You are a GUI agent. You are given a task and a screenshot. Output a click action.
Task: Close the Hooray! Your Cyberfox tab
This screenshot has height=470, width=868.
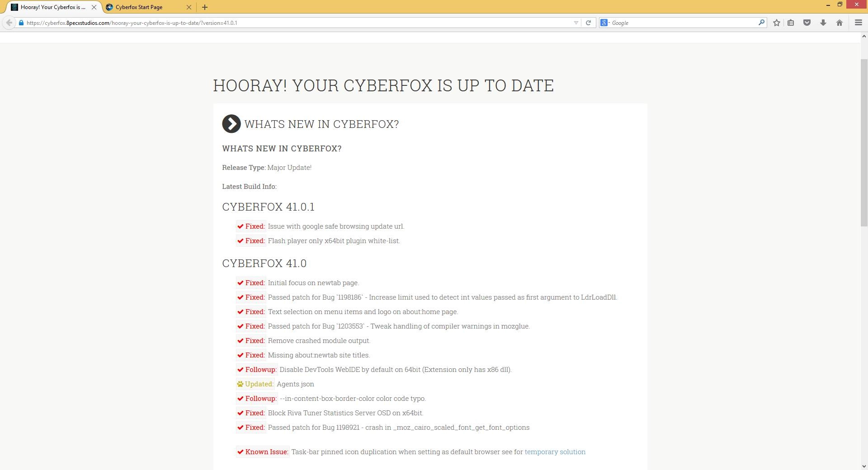tap(94, 7)
